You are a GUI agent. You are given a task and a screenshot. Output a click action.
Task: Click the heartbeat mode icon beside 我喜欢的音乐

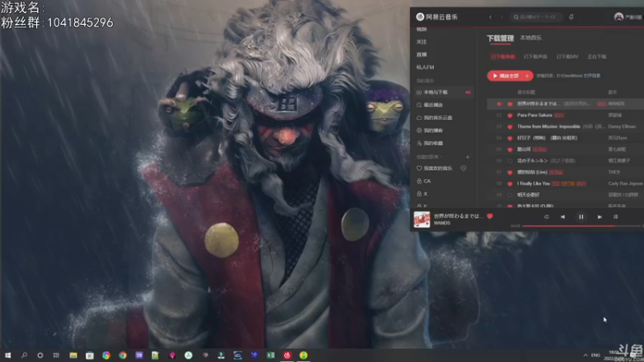tap(464, 168)
